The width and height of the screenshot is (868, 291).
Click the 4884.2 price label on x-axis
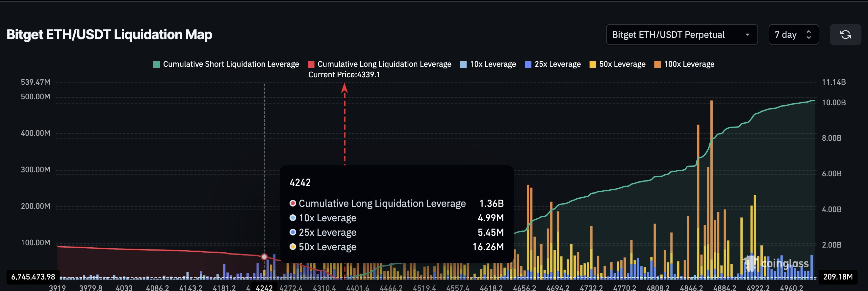click(725, 288)
